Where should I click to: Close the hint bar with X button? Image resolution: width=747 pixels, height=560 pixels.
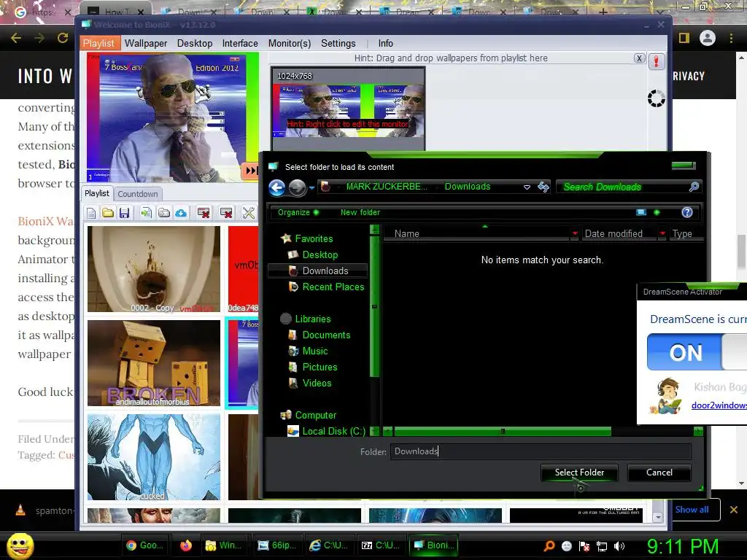coord(639,58)
